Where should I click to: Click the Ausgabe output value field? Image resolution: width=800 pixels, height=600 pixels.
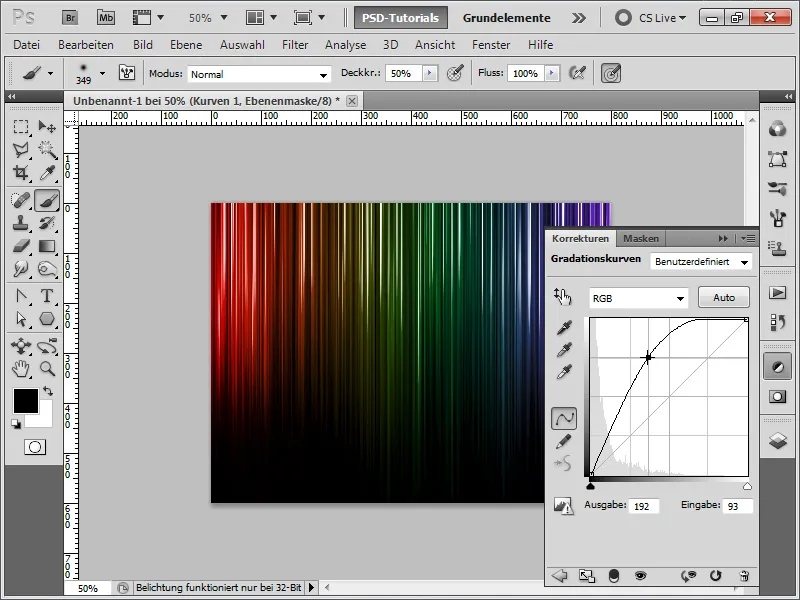pos(644,506)
